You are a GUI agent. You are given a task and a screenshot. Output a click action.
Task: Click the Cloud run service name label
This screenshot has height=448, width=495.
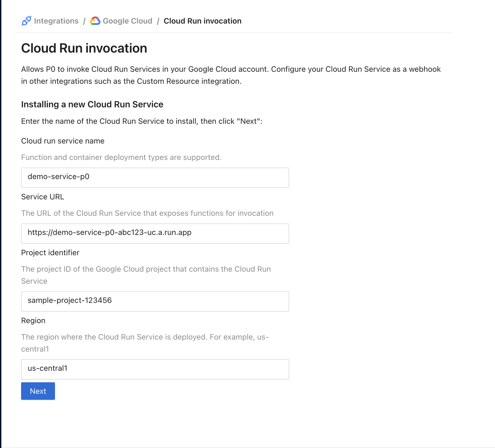click(x=63, y=141)
